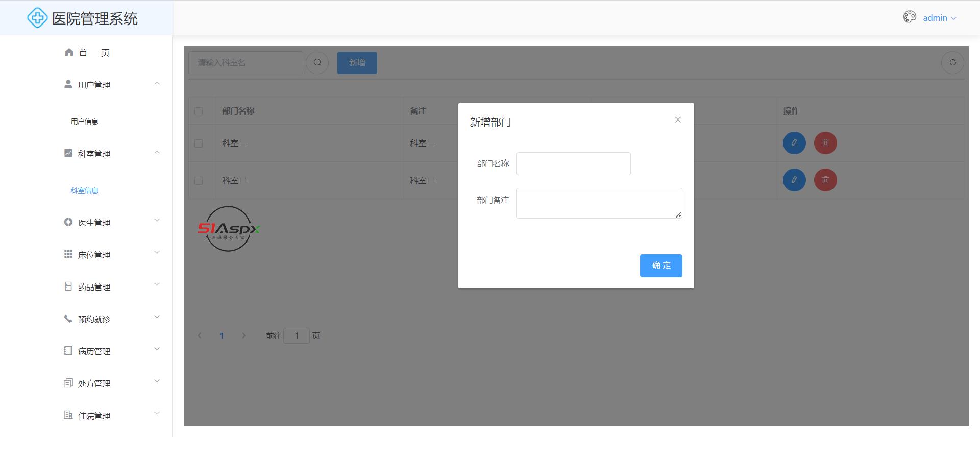Image resolution: width=980 pixels, height=457 pixels.
Task: Go to 首页 in the sidebar
Action: click(87, 53)
